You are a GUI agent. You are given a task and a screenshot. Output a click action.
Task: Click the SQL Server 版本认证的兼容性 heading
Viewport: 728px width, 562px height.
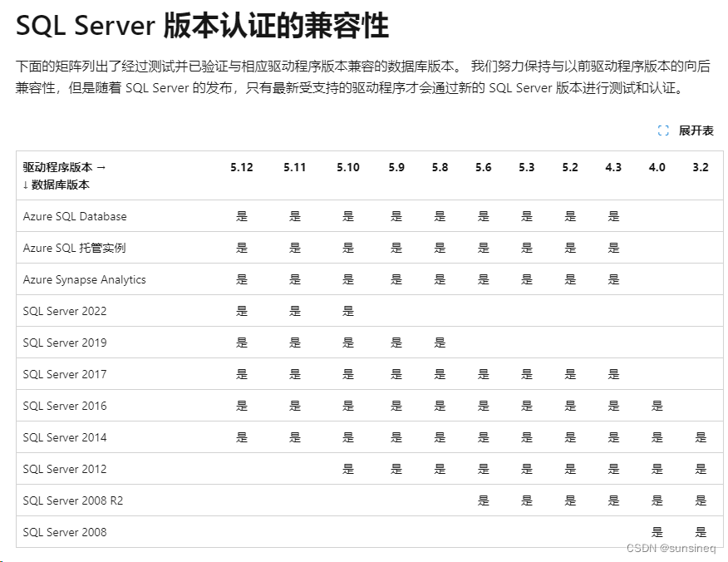click(202, 25)
